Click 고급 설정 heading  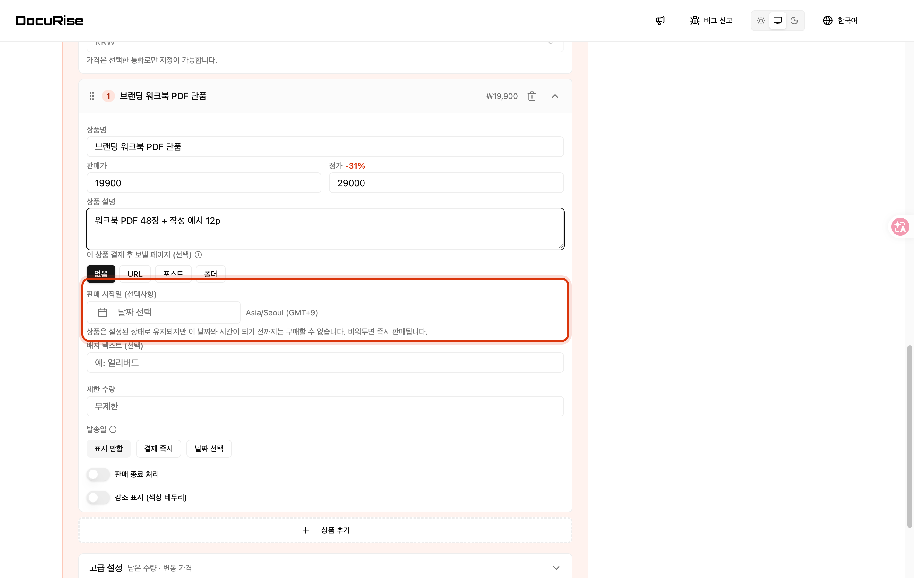(x=106, y=568)
